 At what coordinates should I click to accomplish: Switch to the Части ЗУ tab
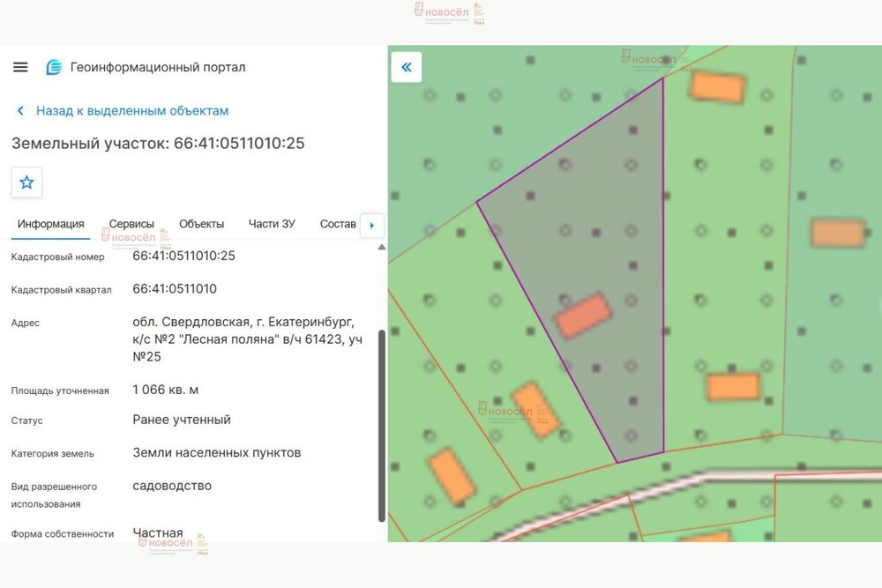click(272, 224)
